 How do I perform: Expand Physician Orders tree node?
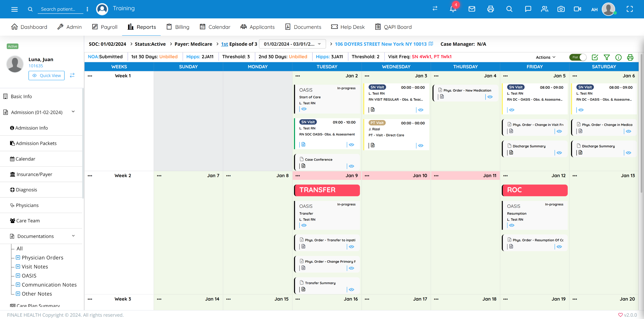pyautogui.click(x=18, y=257)
